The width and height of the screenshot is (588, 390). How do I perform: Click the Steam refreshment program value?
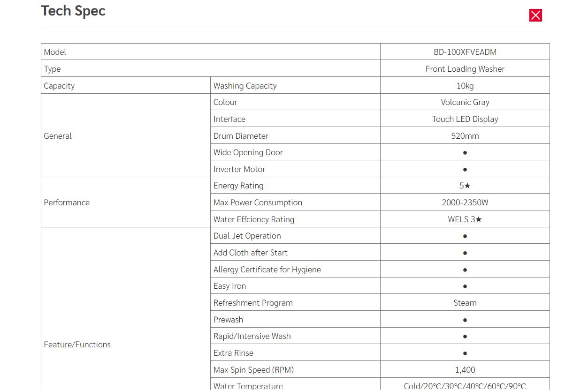pyautogui.click(x=465, y=303)
